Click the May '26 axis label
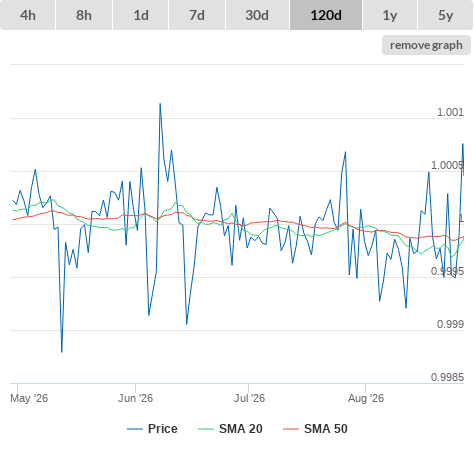Viewport: 474px width, 455px height. 29,398
